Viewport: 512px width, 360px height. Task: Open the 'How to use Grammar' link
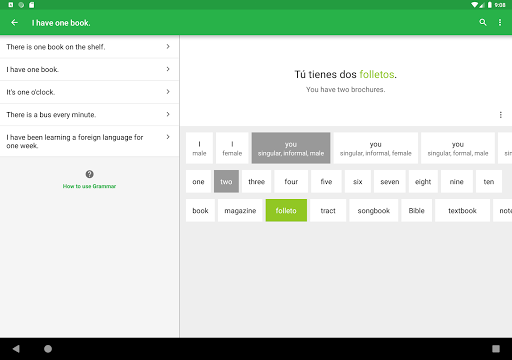[x=89, y=186]
